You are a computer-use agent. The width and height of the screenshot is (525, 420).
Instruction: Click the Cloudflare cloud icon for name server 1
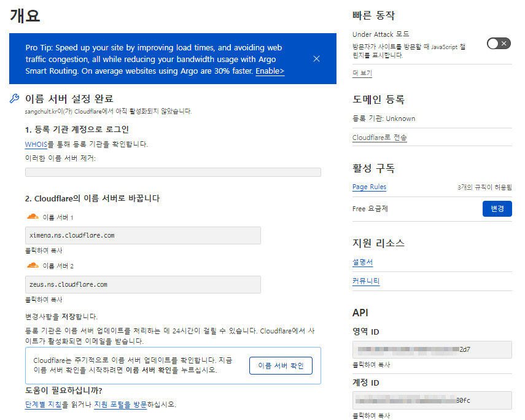[33, 217]
